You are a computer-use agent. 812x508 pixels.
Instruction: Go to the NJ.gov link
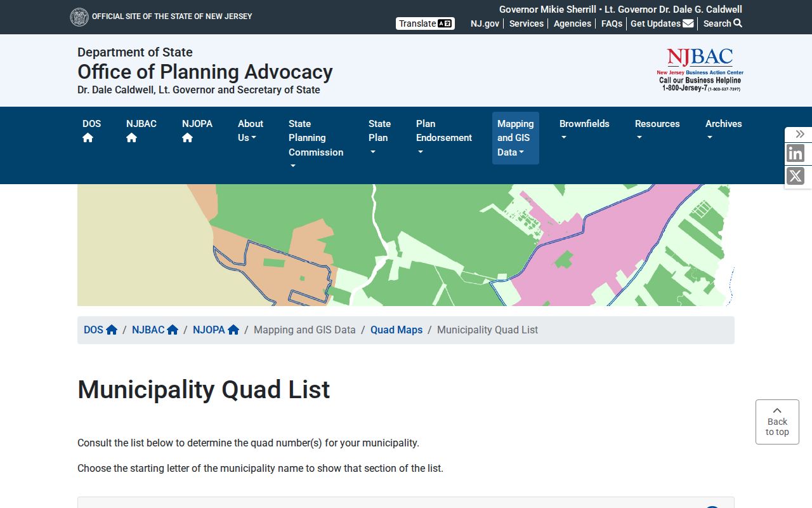click(485, 23)
